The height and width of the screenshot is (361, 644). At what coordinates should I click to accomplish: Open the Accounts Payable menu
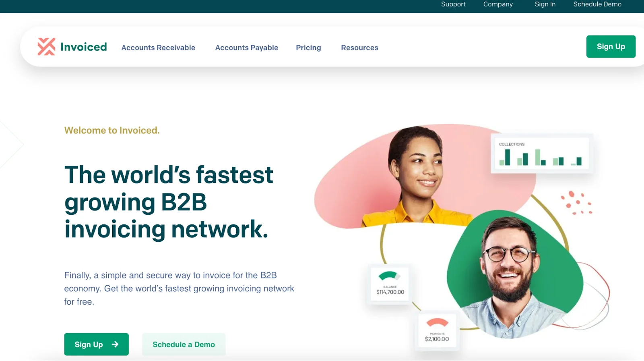(246, 48)
